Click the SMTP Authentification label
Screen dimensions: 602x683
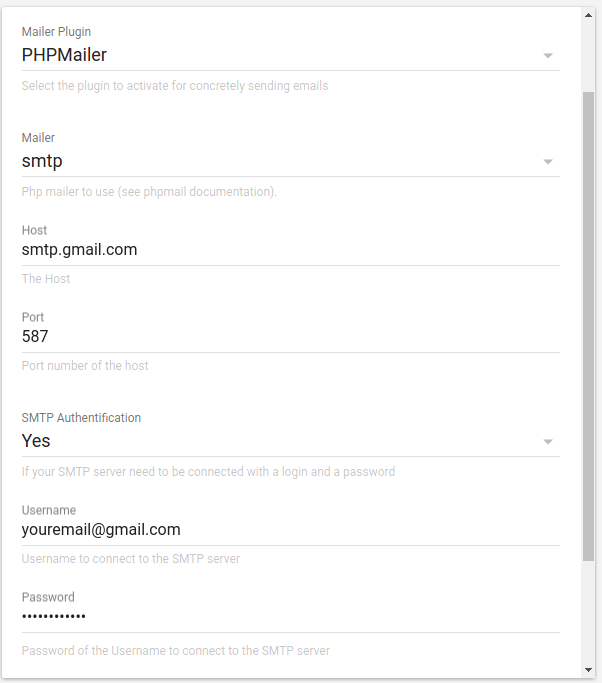[81, 418]
